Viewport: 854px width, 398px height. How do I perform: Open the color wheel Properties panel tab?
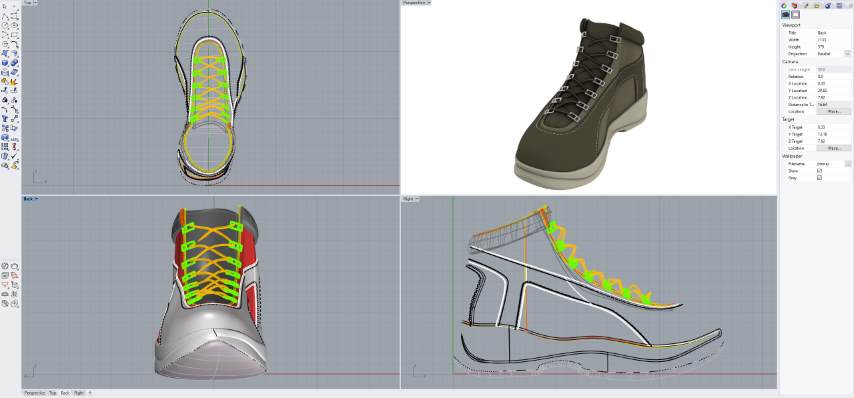784,5
